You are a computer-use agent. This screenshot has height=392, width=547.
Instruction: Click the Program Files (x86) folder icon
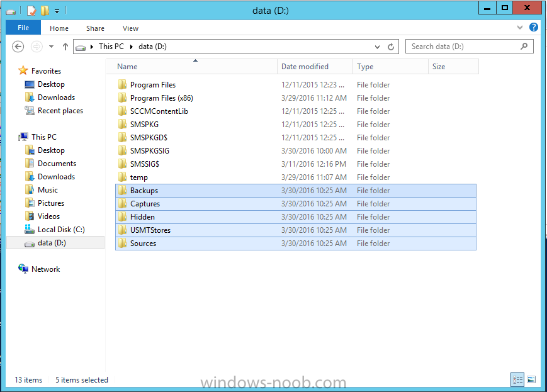pyautogui.click(x=122, y=98)
